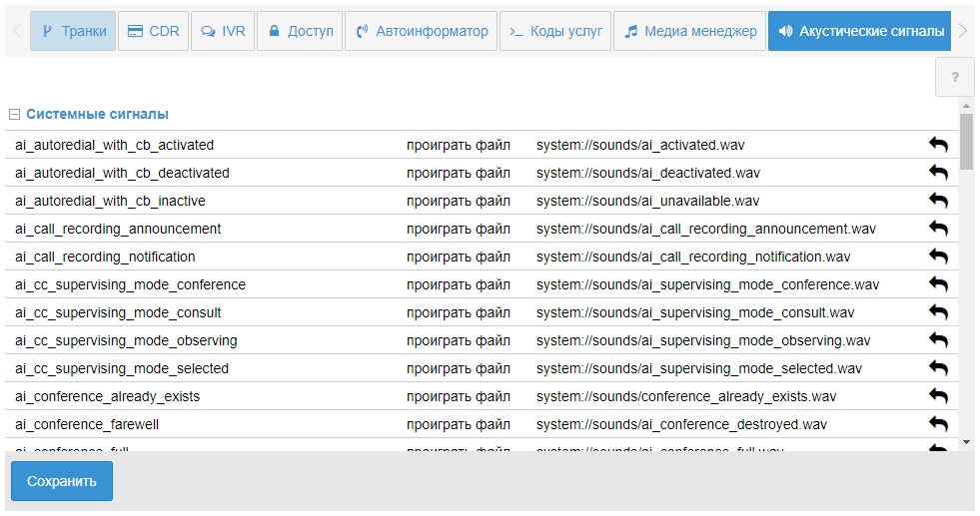Screen dimensions: 980x516
Task: Click revert arrow for ai_autoredial_with_cb_deactivated row
Action: (938, 173)
